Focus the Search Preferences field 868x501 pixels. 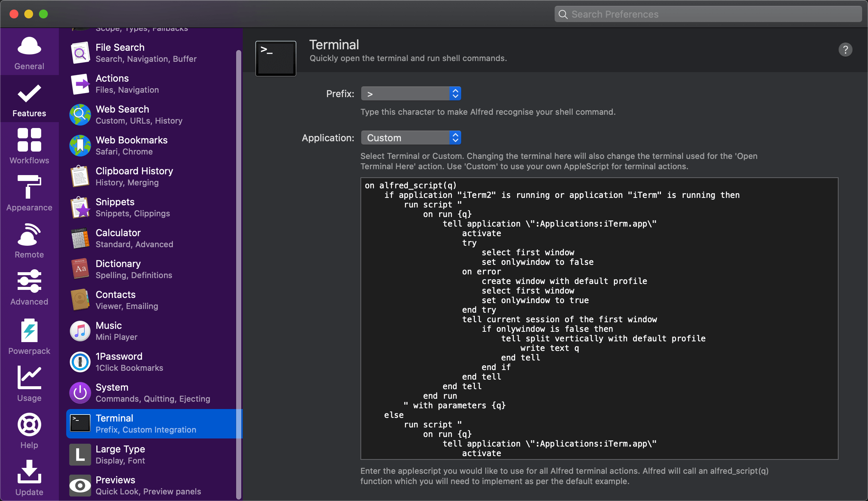click(708, 14)
